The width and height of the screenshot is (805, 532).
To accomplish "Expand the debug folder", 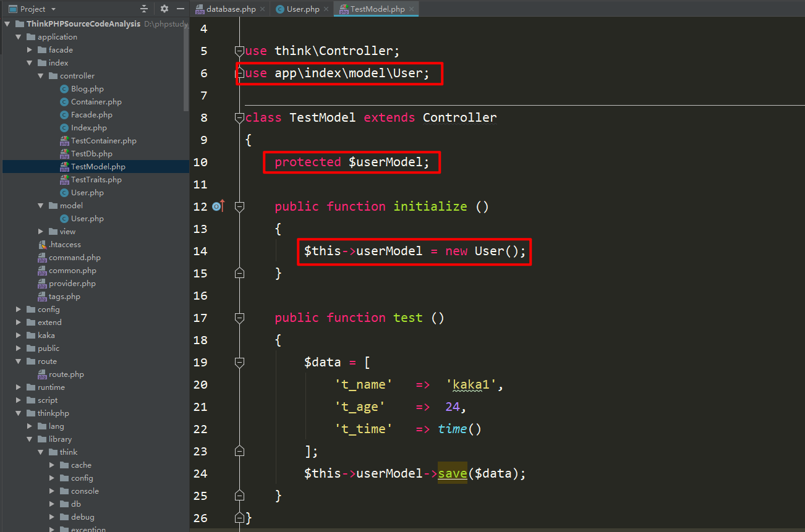I will click(52, 517).
